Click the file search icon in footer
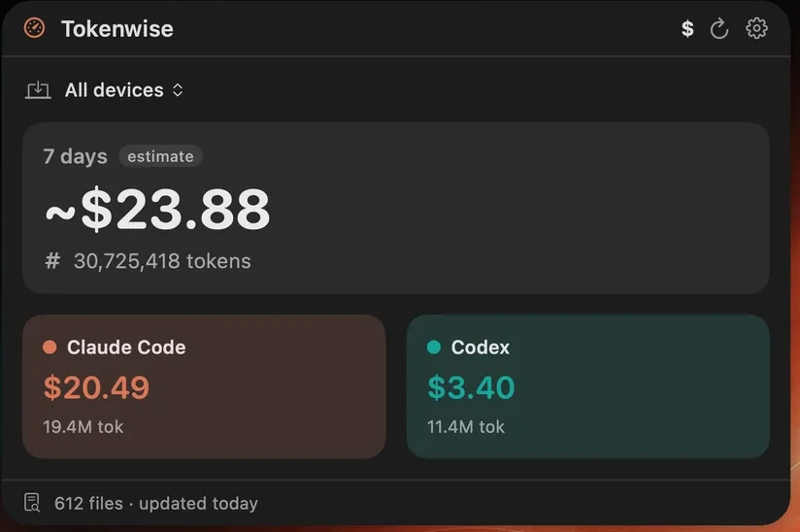 32,503
